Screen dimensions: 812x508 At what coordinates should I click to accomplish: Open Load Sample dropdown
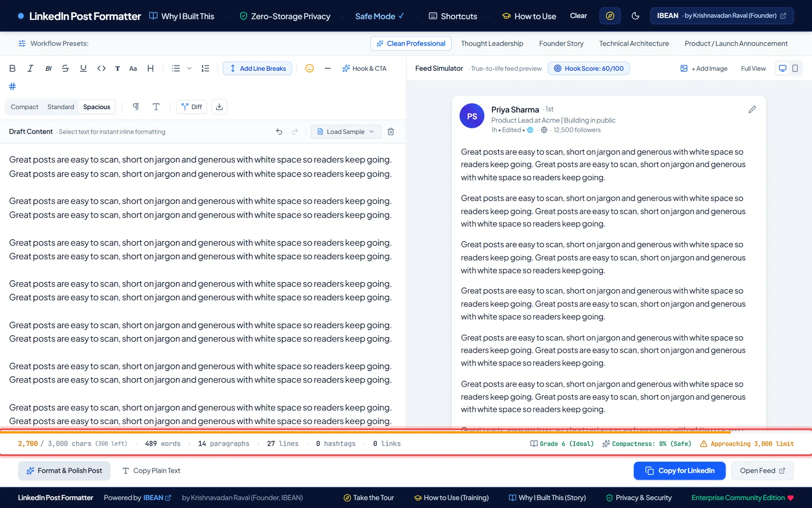pos(346,132)
